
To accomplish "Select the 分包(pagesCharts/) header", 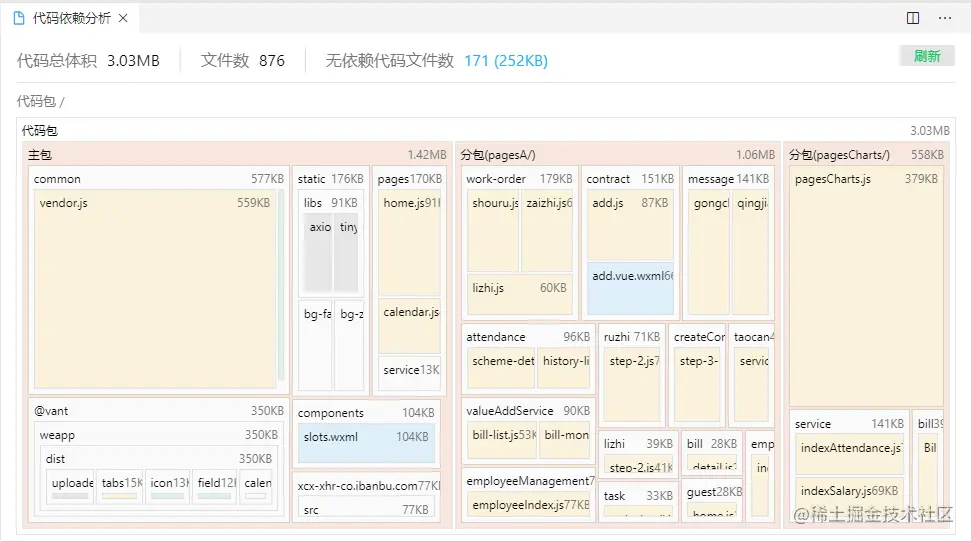I will coord(866,154).
